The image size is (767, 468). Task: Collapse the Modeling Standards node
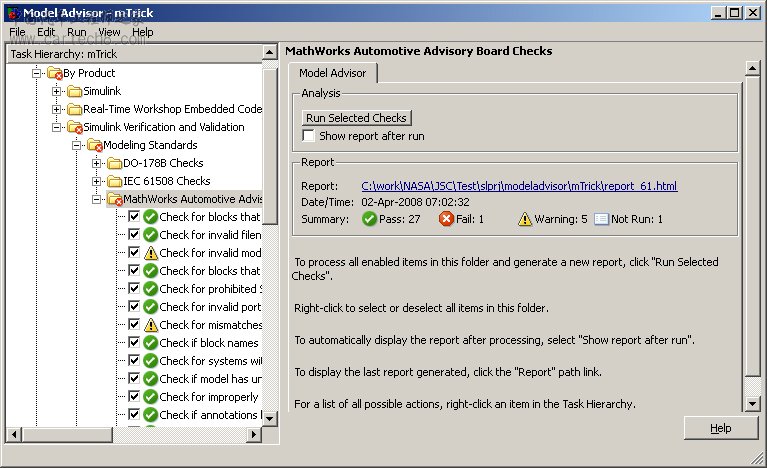pos(76,145)
